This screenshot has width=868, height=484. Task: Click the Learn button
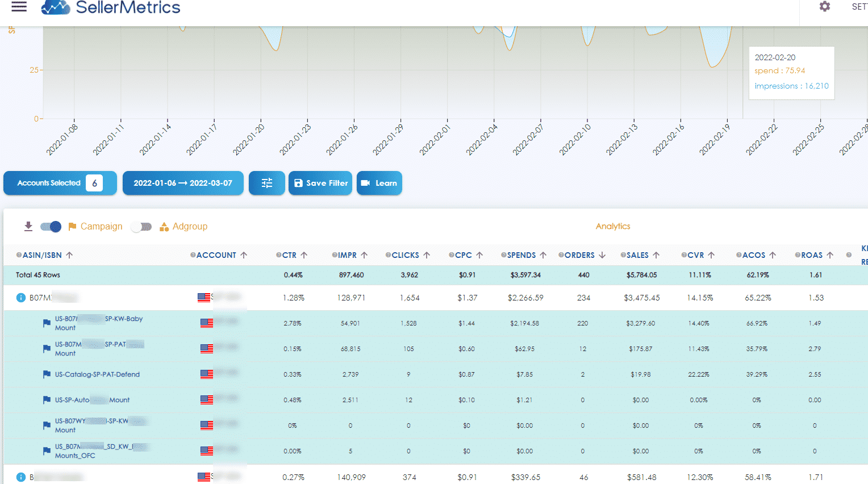pos(379,183)
